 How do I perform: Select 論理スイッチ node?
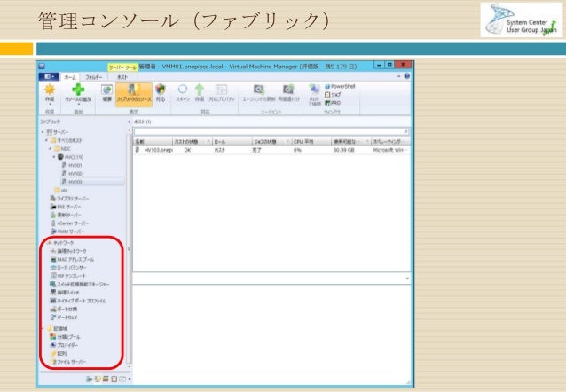(64, 293)
